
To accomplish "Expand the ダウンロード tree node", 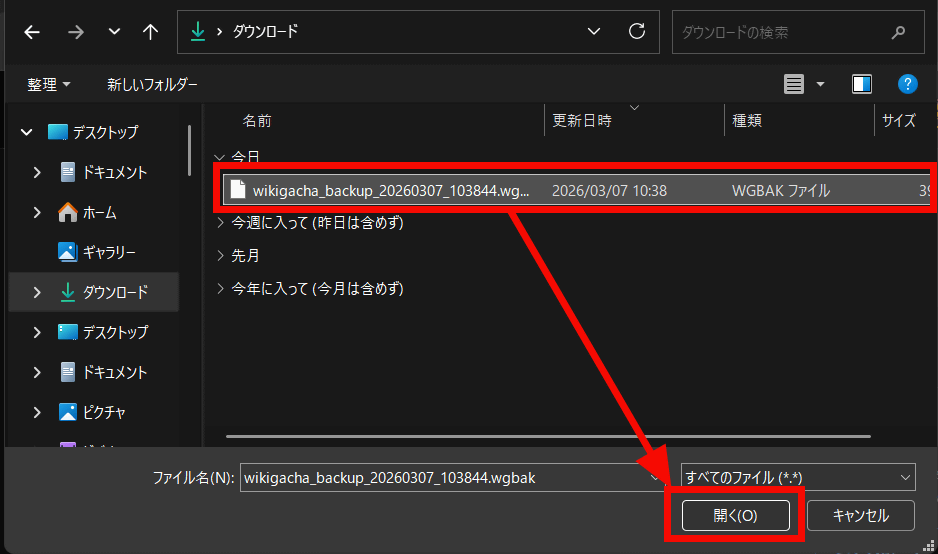I will (37, 292).
